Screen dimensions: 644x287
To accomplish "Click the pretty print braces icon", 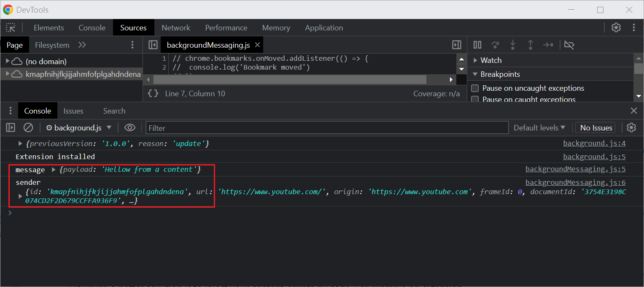I will [153, 94].
